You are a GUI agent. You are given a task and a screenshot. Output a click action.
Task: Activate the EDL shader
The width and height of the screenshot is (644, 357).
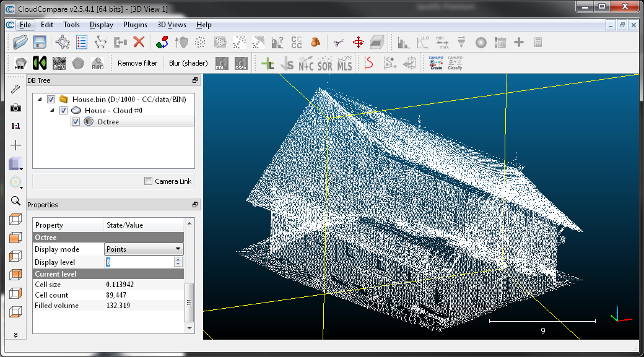221,62
